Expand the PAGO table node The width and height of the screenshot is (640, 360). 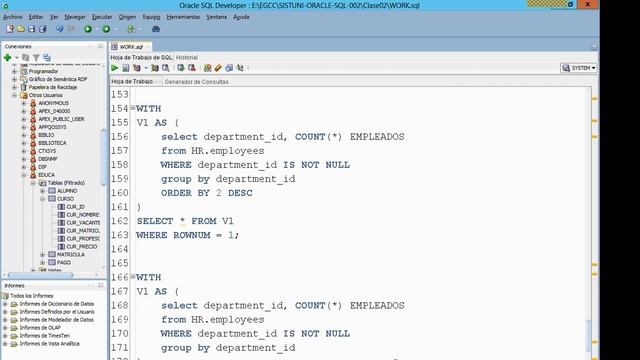tap(42, 262)
